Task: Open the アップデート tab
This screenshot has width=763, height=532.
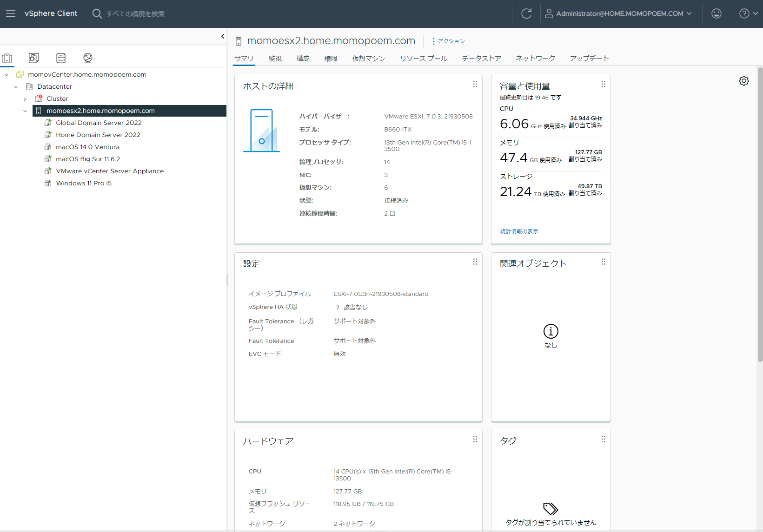Action: click(590, 59)
